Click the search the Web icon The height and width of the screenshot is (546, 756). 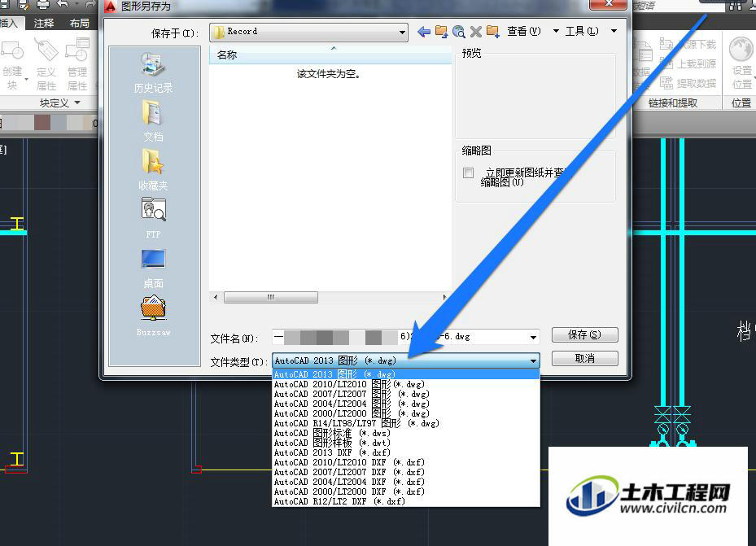coord(458,32)
